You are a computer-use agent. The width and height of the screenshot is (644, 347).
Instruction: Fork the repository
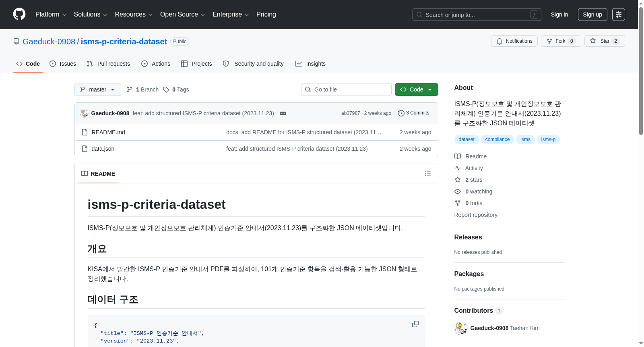(x=561, y=41)
